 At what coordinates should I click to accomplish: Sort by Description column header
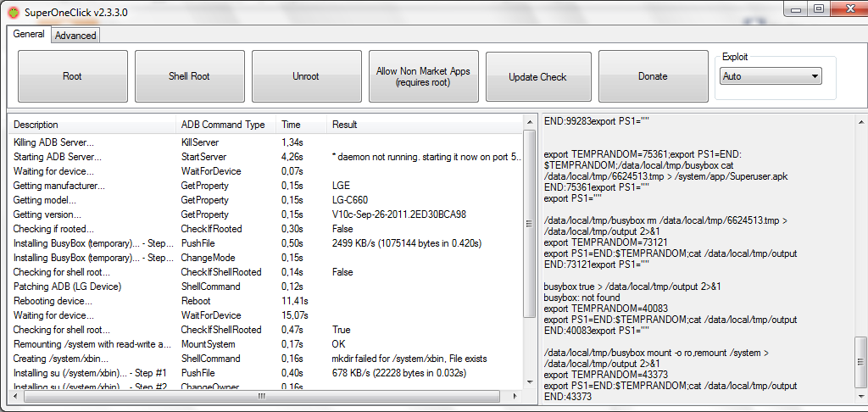click(92, 125)
